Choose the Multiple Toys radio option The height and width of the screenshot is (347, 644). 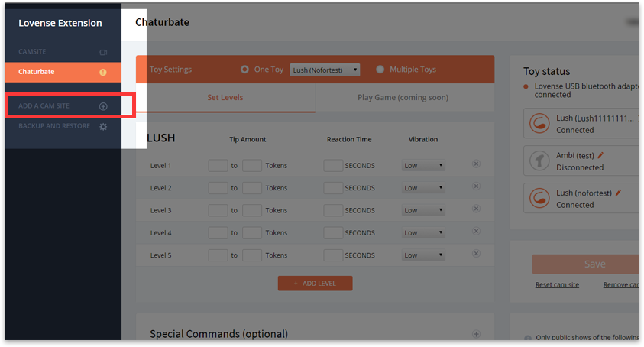tap(380, 70)
